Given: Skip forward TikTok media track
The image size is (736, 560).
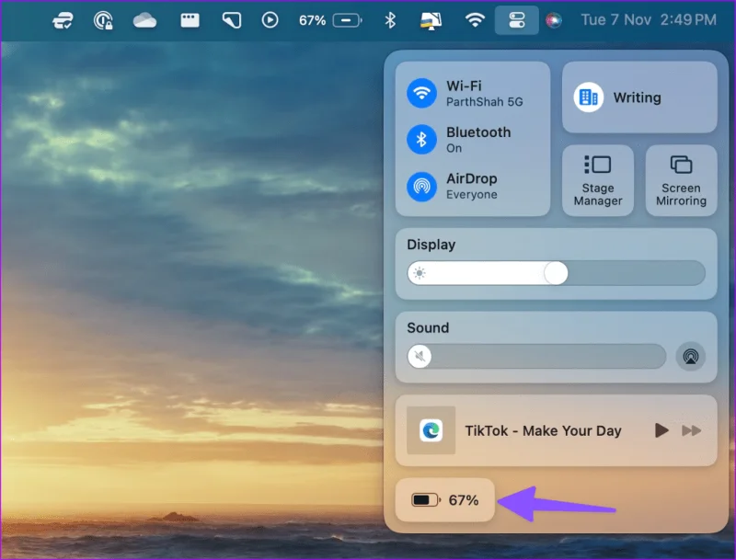Looking at the screenshot, I should point(692,430).
